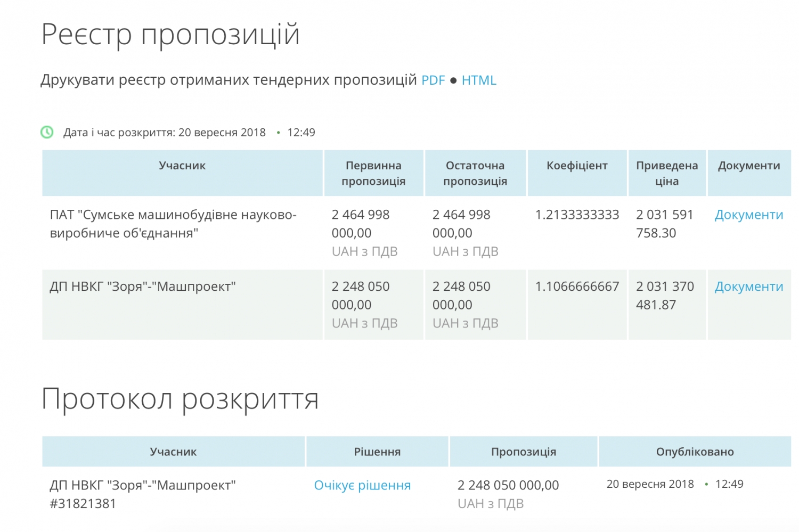Click the coefficient value 1.2133333333
Viewport: 799px width, 532px height.
tap(576, 215)
